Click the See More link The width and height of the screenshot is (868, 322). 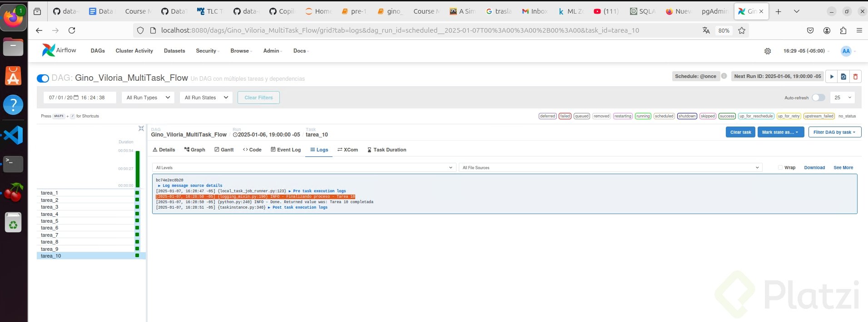click(x=843, y=167)
